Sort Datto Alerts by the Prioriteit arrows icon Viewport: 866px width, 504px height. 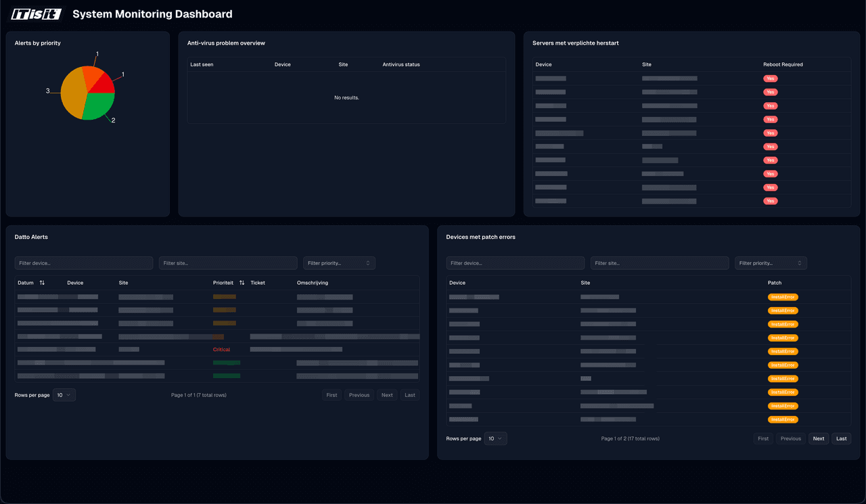242,283
